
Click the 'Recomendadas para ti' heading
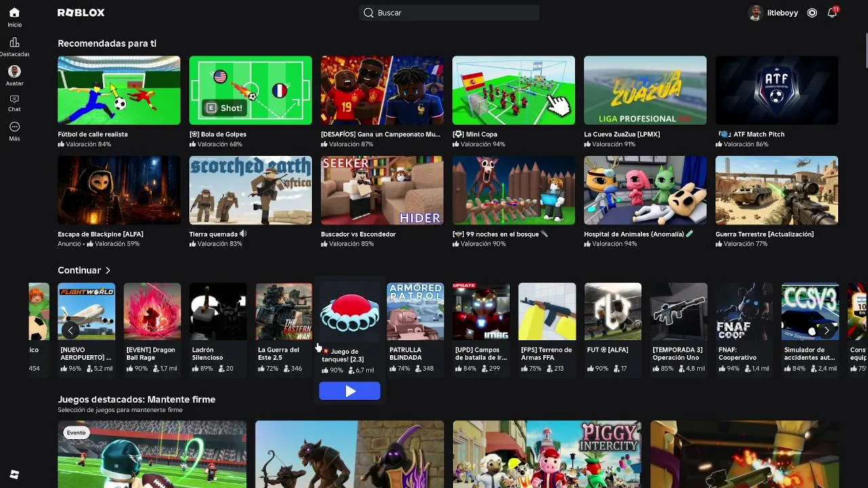pos(107,43)
